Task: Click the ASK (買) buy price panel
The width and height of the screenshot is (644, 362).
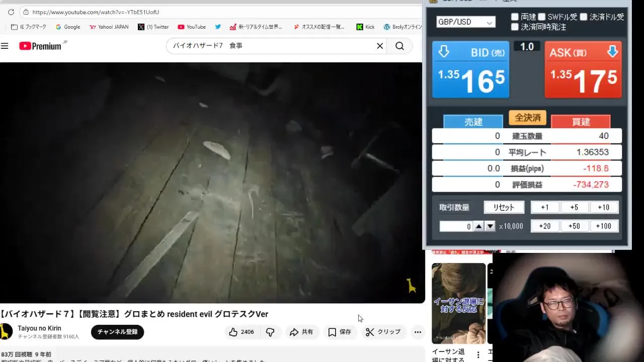Action: point(583,69)
